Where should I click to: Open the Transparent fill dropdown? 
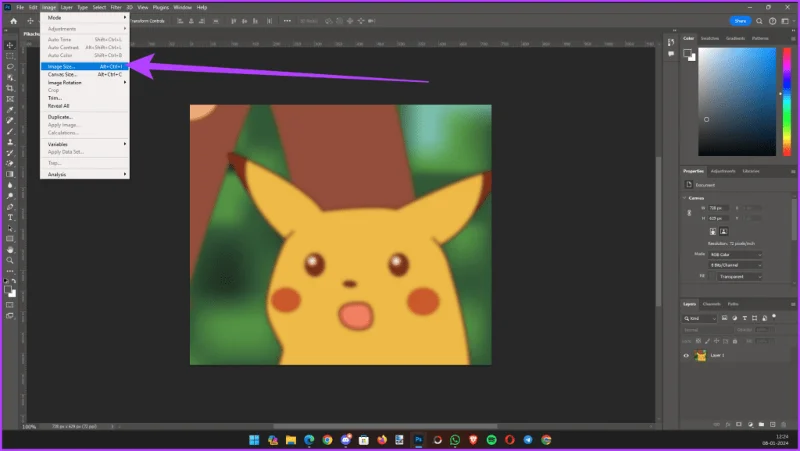tap(739, 277)
